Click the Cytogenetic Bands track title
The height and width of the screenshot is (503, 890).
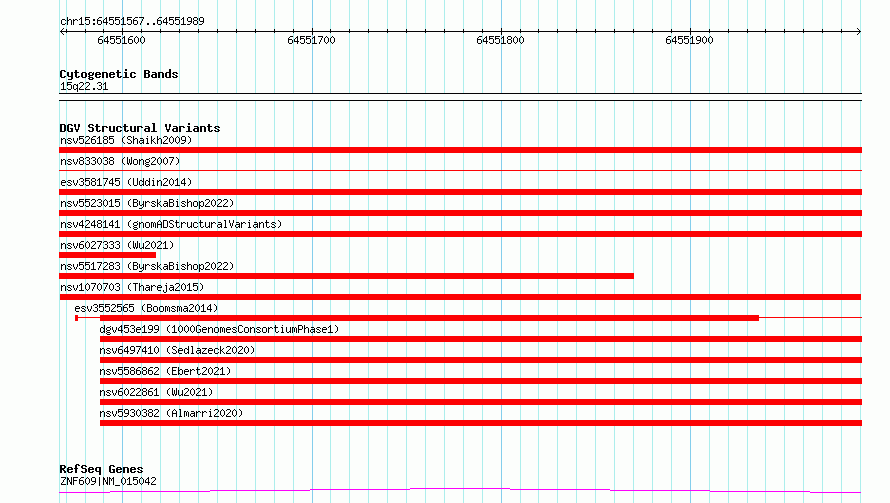tap(119, 74)
